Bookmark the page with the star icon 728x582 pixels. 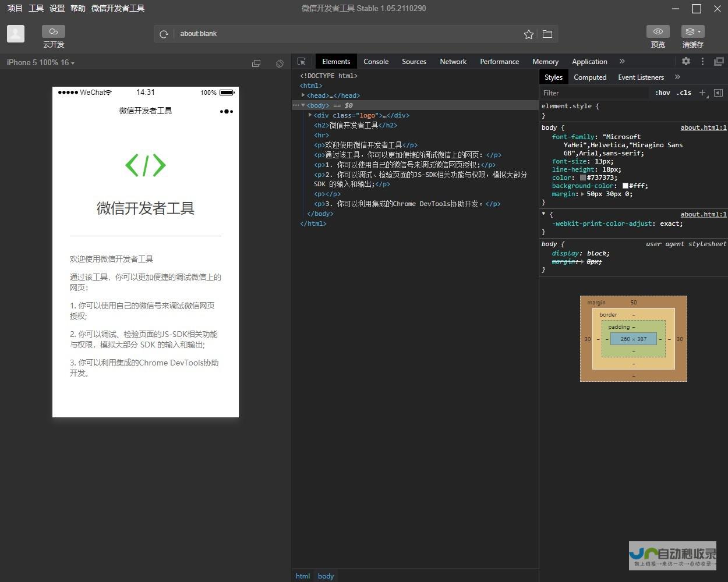click(529, 34)
